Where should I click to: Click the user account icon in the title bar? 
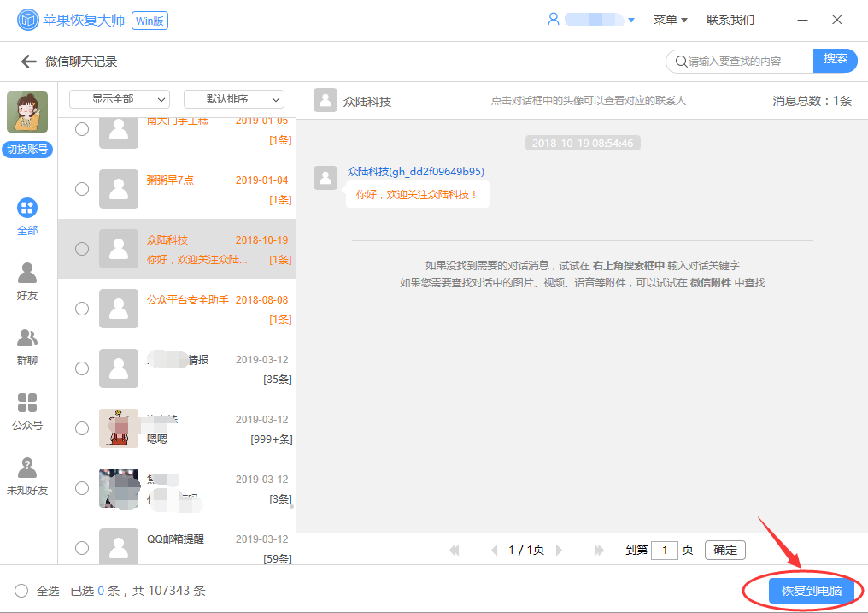pos(553,20)
